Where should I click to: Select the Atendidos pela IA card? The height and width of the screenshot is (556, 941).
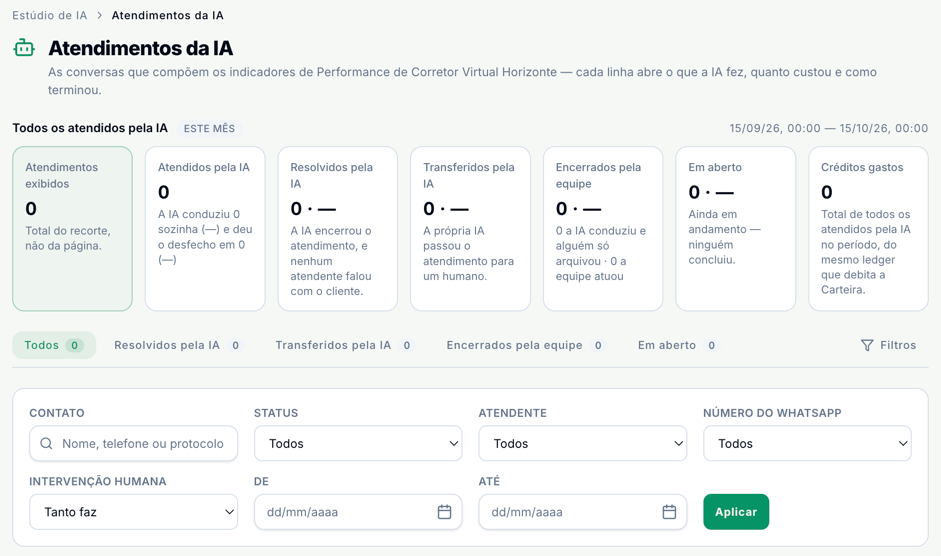205,229
